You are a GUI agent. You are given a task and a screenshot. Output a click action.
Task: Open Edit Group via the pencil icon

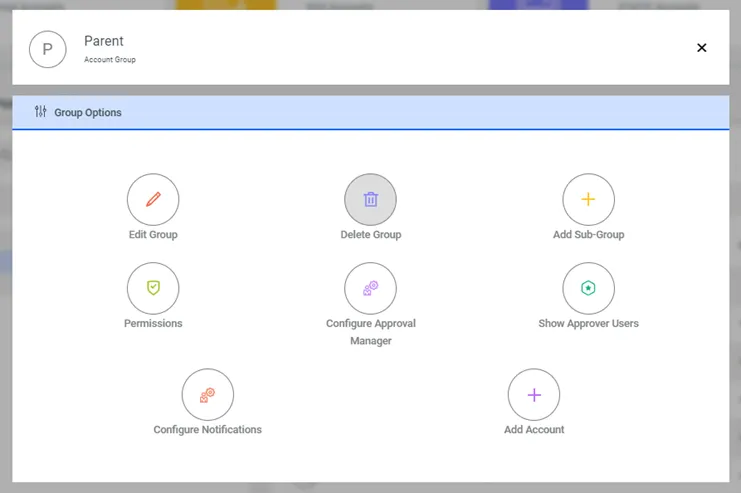point(153,199)
